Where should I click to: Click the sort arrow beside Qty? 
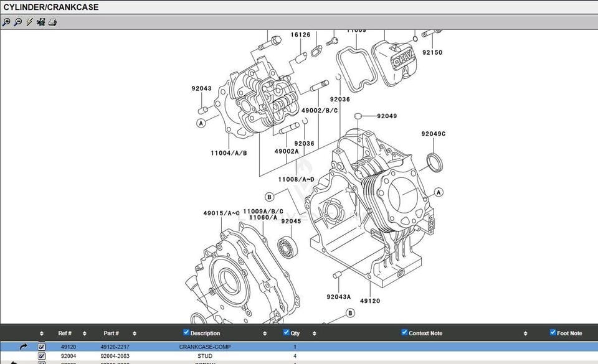pos(314,333)
